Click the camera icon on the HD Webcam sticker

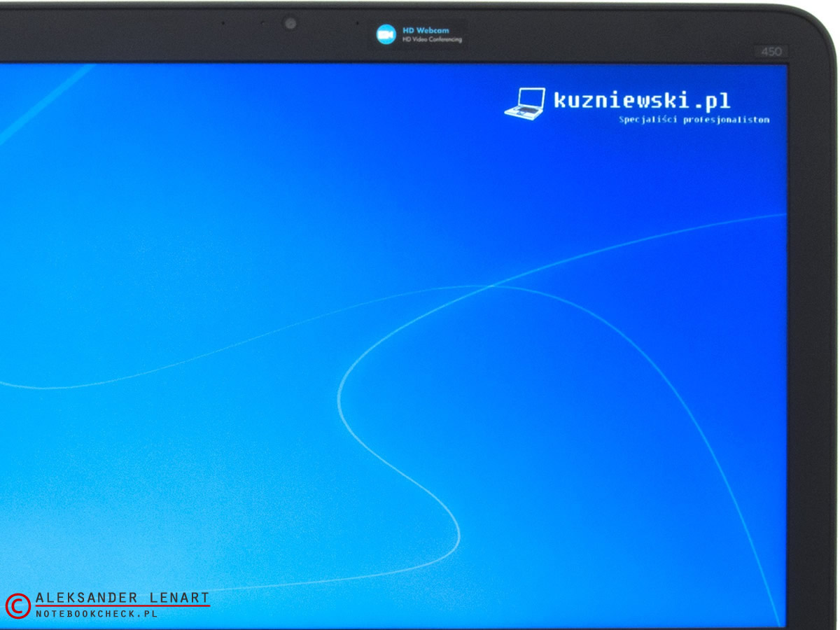pos(386,34)
